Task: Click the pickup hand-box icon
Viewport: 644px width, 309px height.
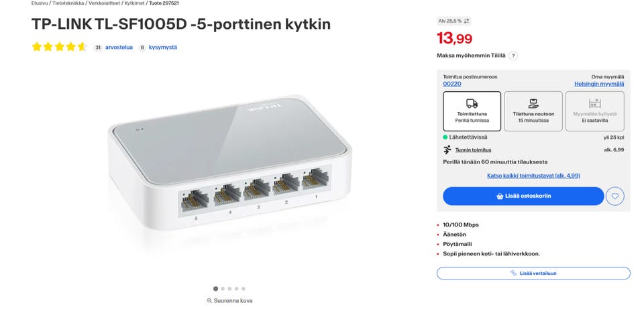Action: [533, 103]
